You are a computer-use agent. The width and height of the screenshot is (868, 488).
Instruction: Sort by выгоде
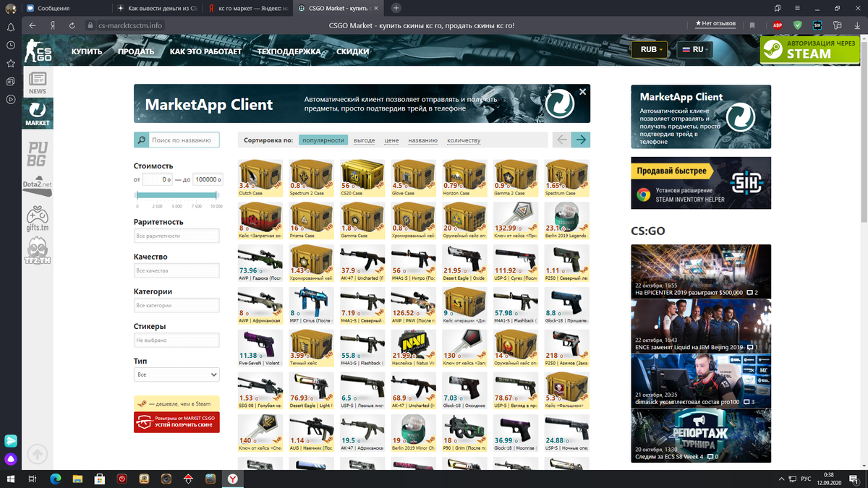(365, 140)
